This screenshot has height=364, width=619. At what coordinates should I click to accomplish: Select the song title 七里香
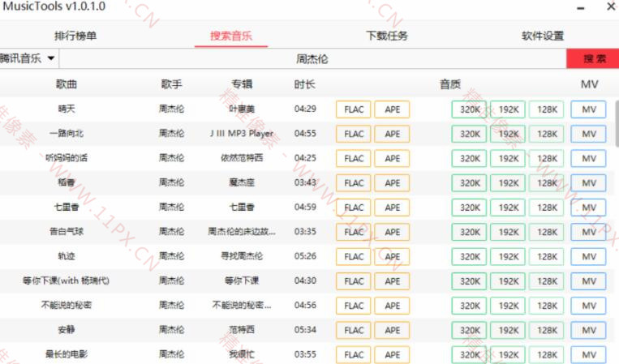pos(67,207)
